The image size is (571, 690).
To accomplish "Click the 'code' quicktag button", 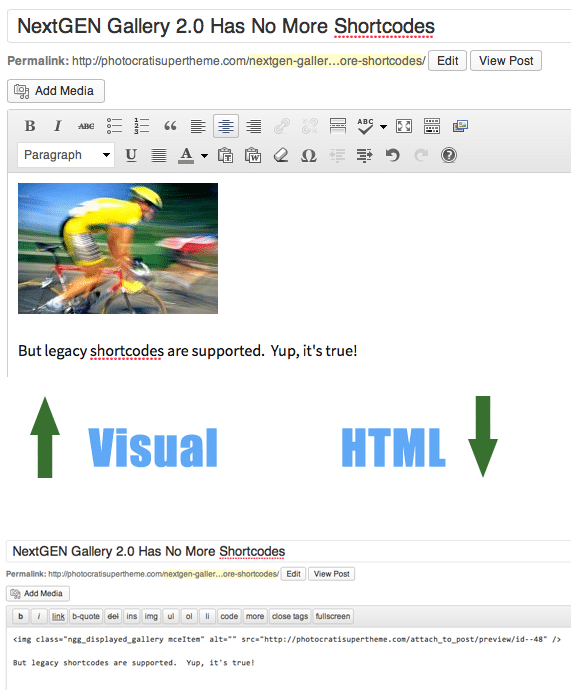I will pyautogui.click(x=229, y=617).
